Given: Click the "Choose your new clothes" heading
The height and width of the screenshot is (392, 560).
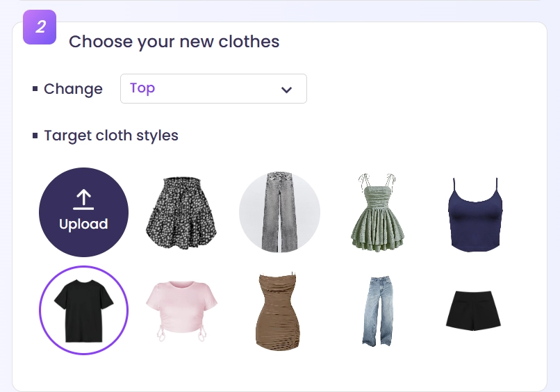Looking at the screenshot, I should (174, 42).
